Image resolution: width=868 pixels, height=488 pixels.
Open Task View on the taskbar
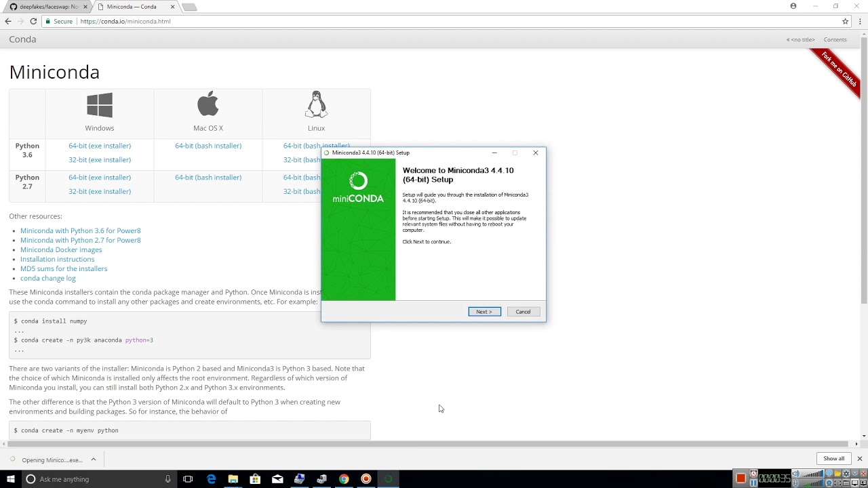(x=188, y=479)
